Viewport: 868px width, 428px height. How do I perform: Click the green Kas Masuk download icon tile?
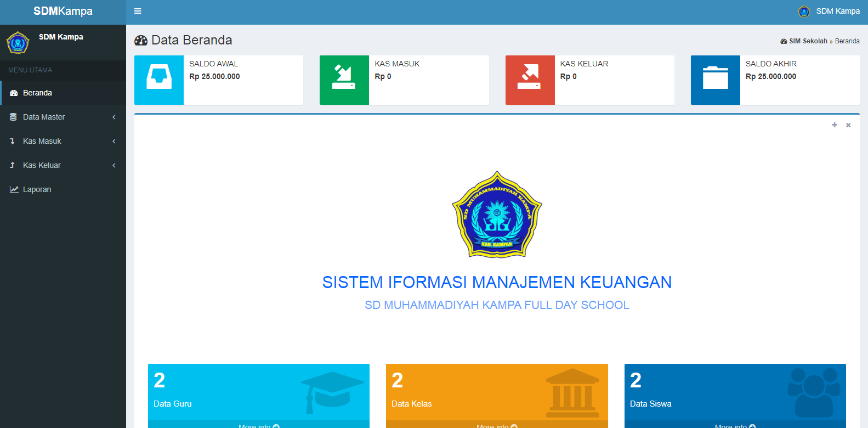pyautogui.click(x=344, y=80)
